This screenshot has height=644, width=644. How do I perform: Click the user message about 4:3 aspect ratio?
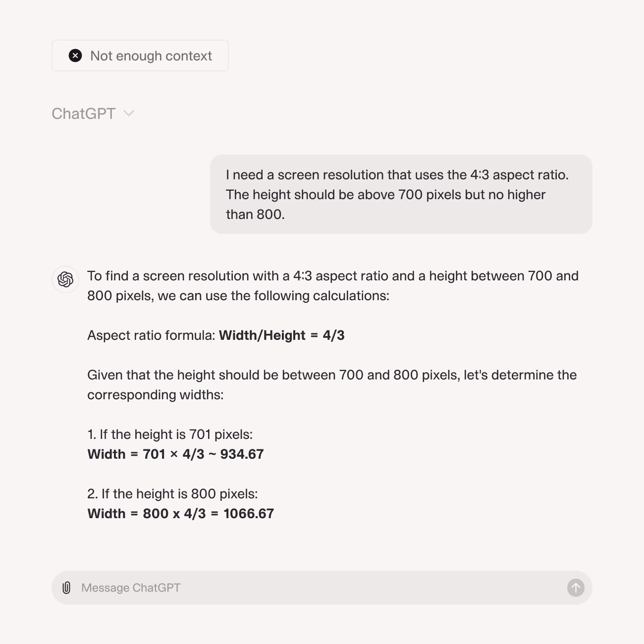(401, 194)
